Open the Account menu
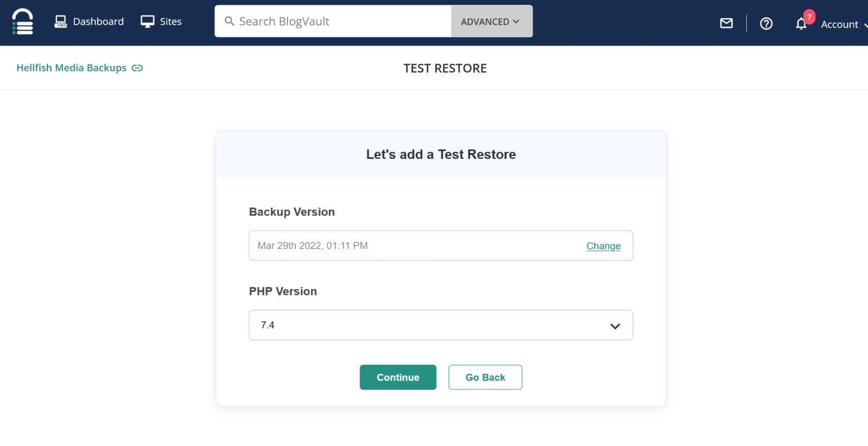The height and width of the screenshot is (446, 868). [844, 24]
